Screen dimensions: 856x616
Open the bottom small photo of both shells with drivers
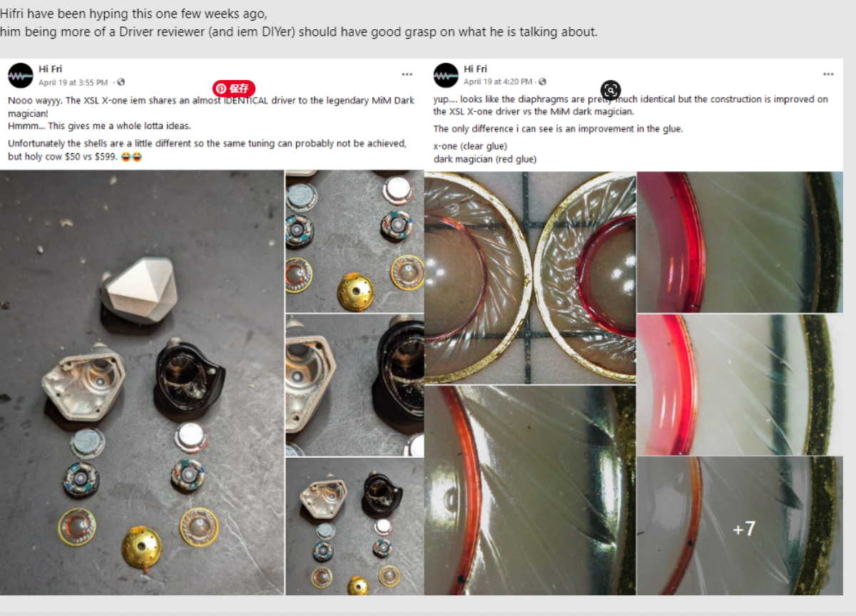[355, 526]
